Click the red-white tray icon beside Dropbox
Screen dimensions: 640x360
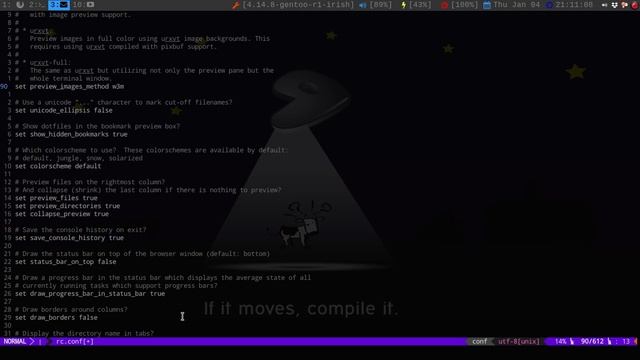click(x=624, y=5)
